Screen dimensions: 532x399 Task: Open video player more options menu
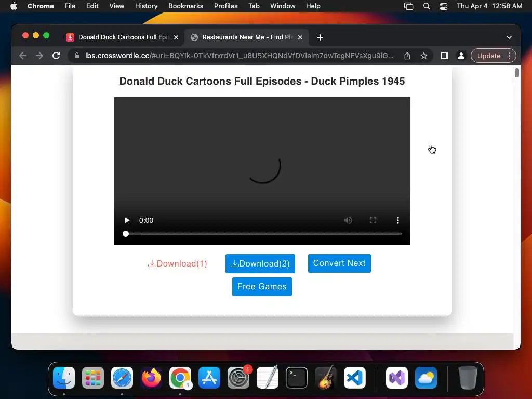click(397, 220)
